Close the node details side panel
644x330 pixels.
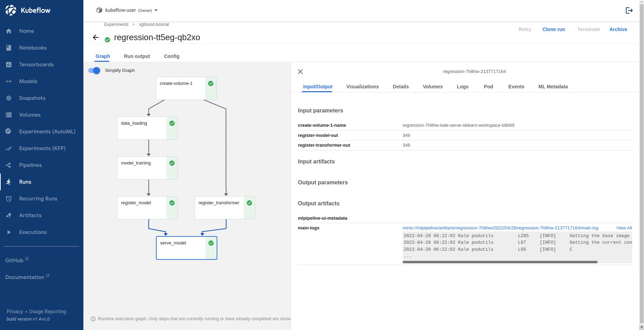tap(300, 72)
